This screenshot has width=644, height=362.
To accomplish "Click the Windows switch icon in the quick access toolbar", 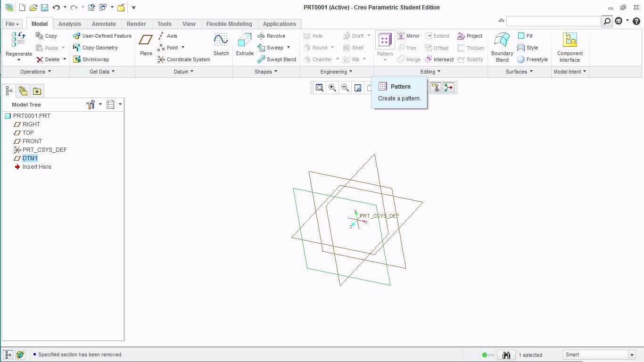I will tap(103, 8).
